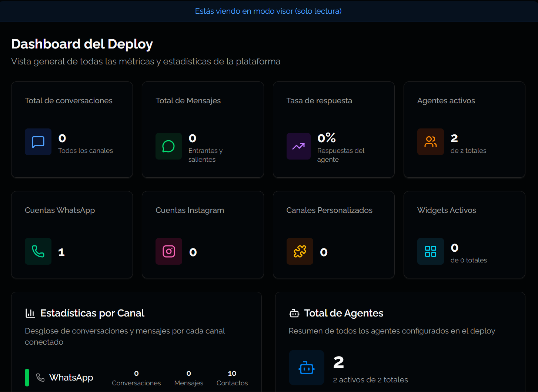Click the cyan grid icon for Widgets Activos

click(x=430, y=251)
